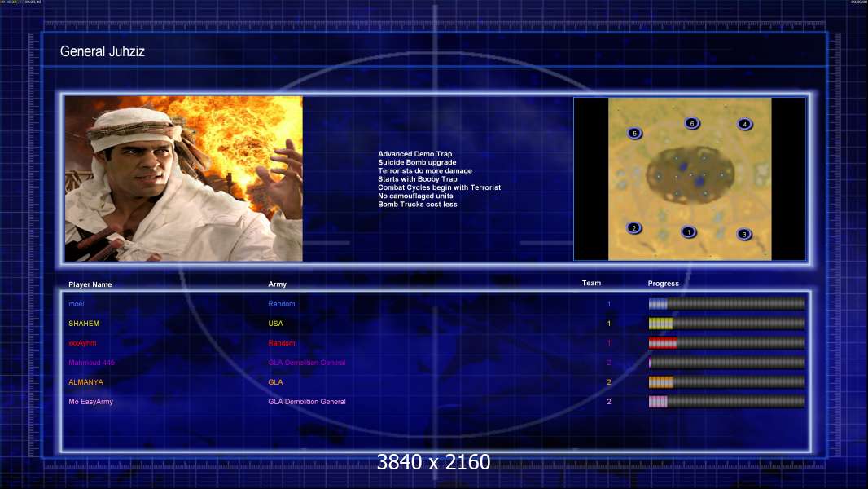Click the Progress column header

click(x=663, y=284)
